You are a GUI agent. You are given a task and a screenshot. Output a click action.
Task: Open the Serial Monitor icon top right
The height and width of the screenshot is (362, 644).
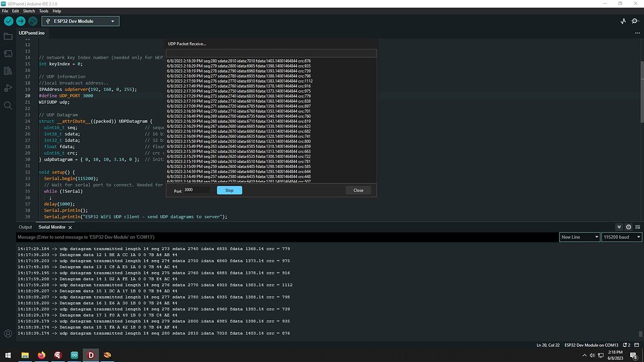point(635,21)
